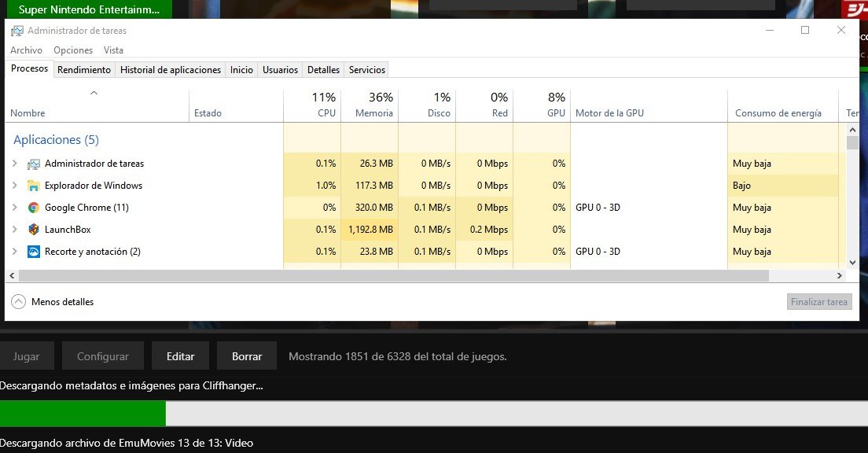Click the Explorador de Windows folder icon
The height and width of the screenshot is (453, 868).
click(x=34, y=186)
